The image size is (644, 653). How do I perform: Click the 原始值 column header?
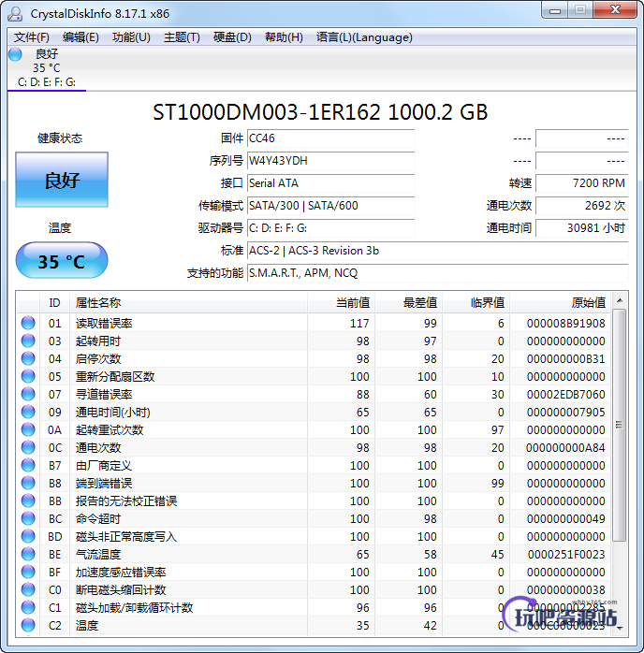click(561, 303)
